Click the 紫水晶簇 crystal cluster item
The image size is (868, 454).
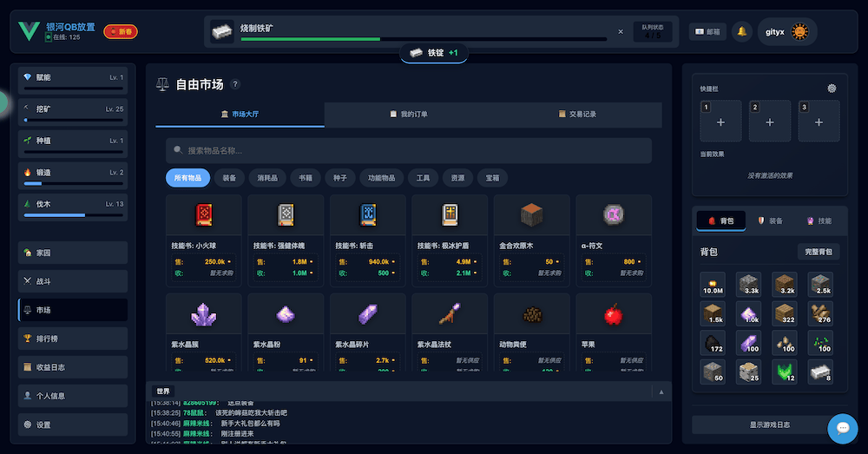(x=203, y=313)
